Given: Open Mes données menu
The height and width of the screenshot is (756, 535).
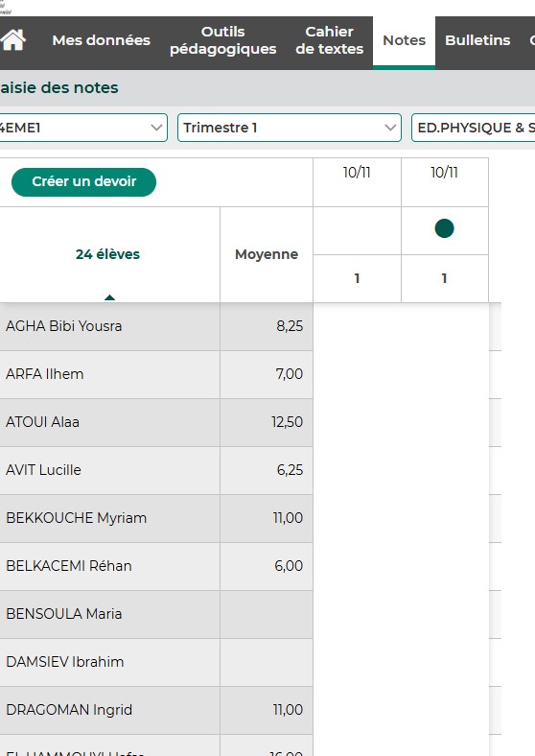Looking at the screenshot, I should tap(102, 40).
